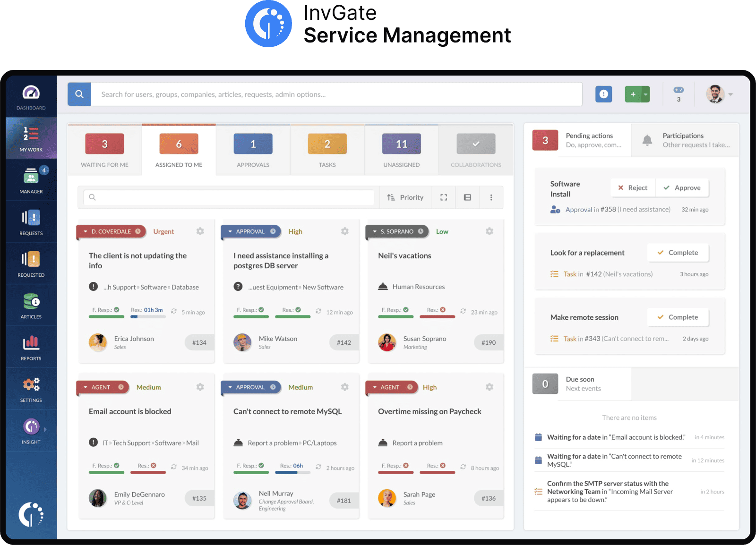Open gear on Email account is blocked card
Viewport: 756px width, 545px height.
[200, 387]
